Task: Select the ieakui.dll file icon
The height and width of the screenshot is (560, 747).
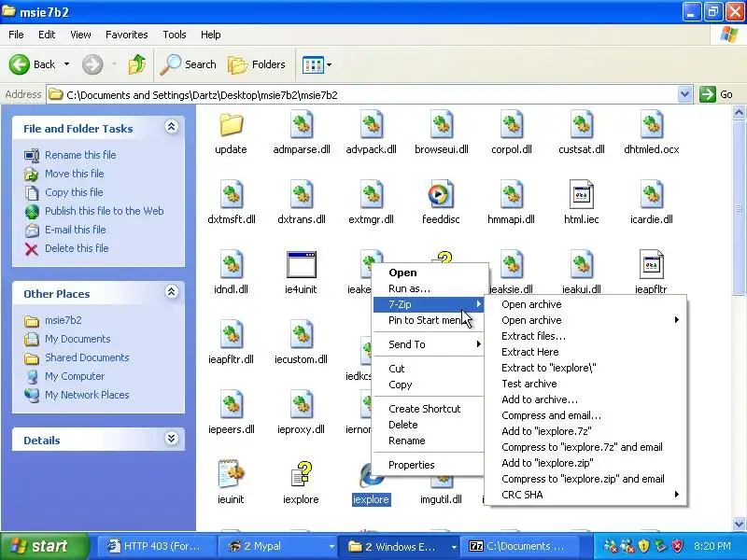Action: (581, 265)
